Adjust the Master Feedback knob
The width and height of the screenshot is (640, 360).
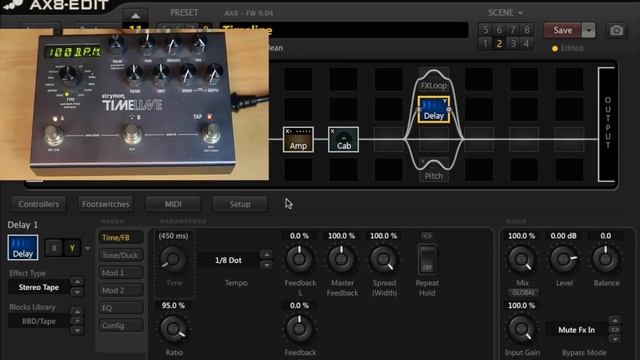pos(341,259)
